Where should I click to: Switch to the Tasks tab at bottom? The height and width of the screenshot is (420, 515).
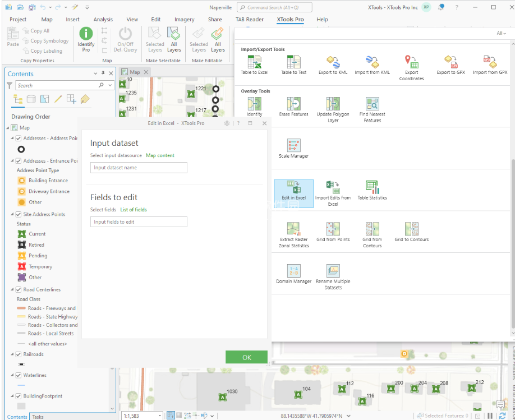coord(38,417)
